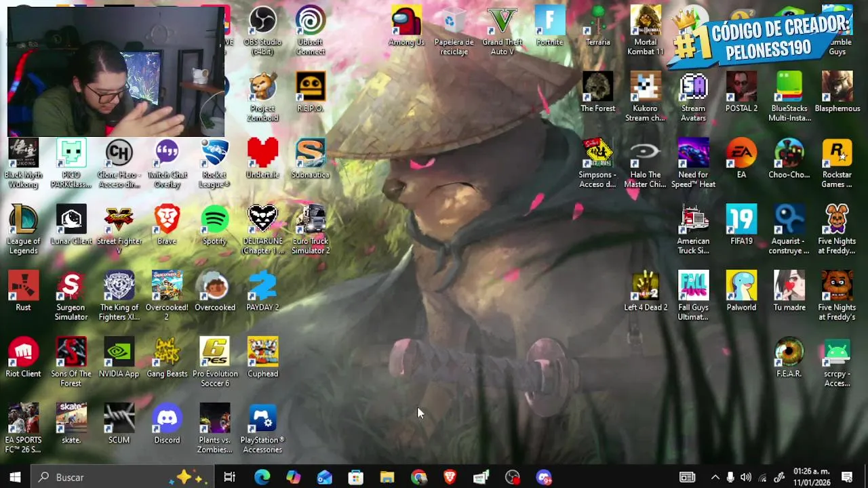Click the Lunar Client shortcut
This screenshot has height=488, width=868.
71,220
